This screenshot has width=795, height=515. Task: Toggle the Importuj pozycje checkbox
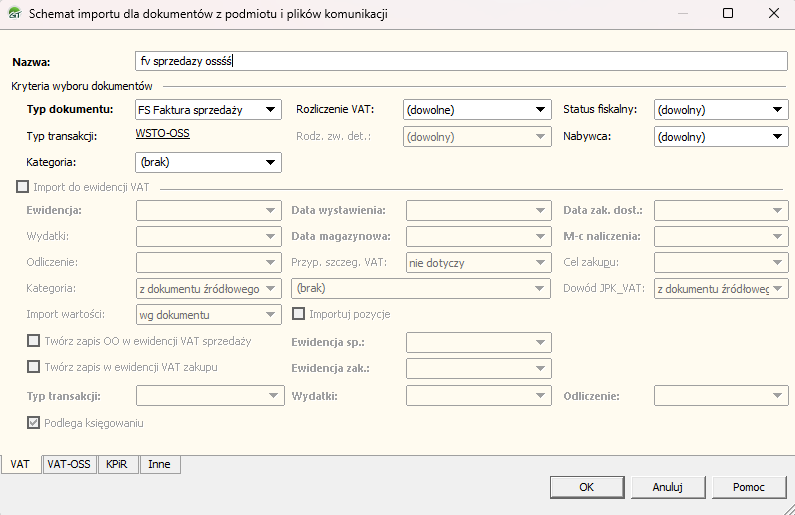[299, 314]
